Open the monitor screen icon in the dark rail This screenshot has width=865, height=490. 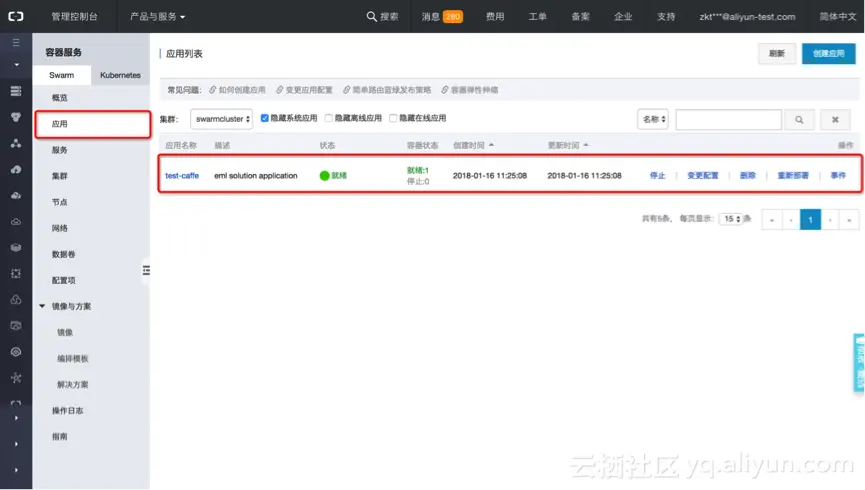[x=16, y=326]
